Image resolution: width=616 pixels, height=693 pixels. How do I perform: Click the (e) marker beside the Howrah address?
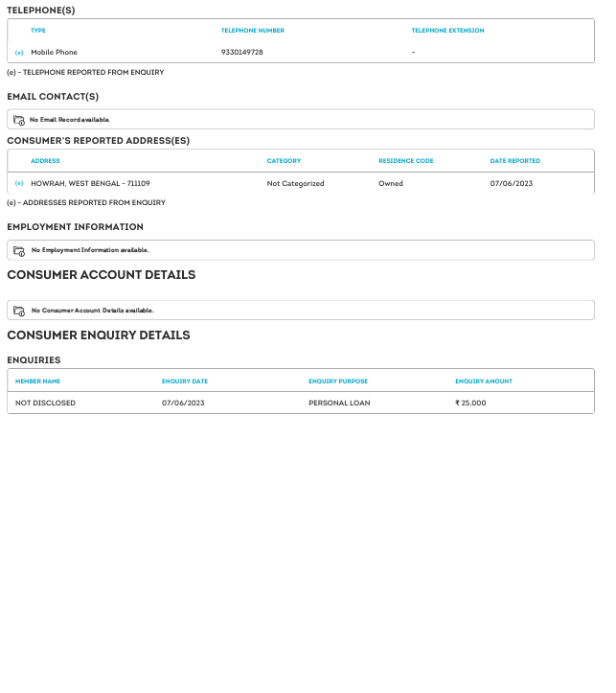[19, 183]
